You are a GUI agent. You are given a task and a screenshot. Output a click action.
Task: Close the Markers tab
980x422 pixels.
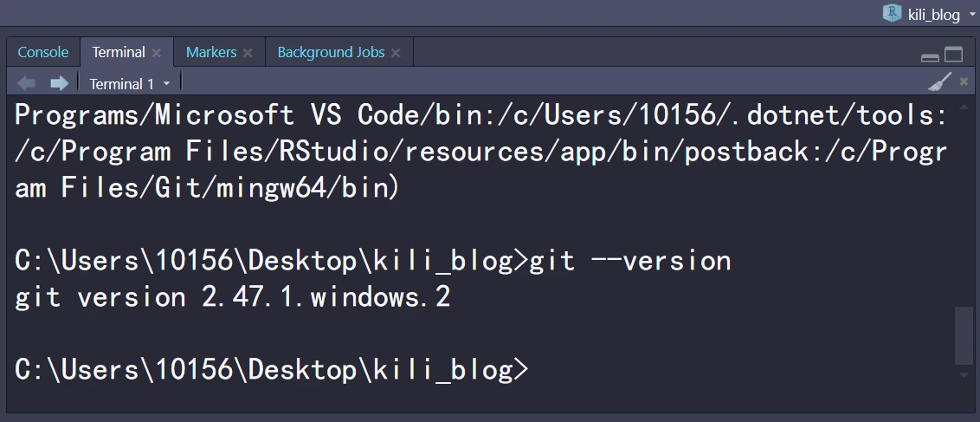248,53
